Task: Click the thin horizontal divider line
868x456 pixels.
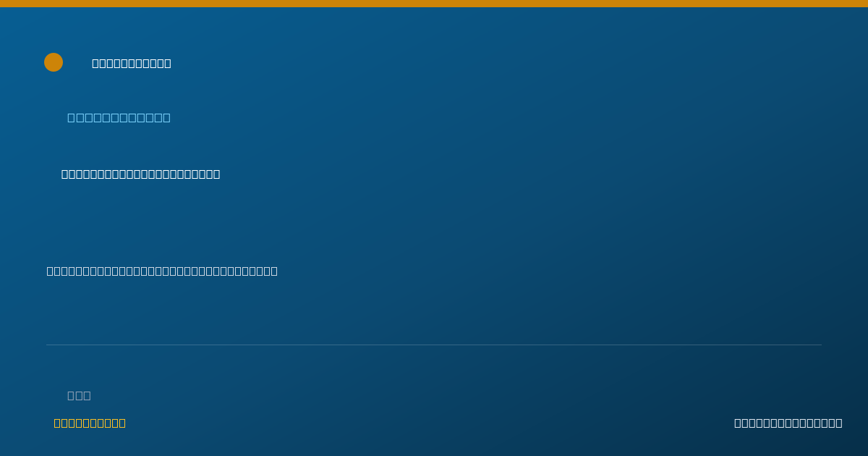Action: point(434,345)
